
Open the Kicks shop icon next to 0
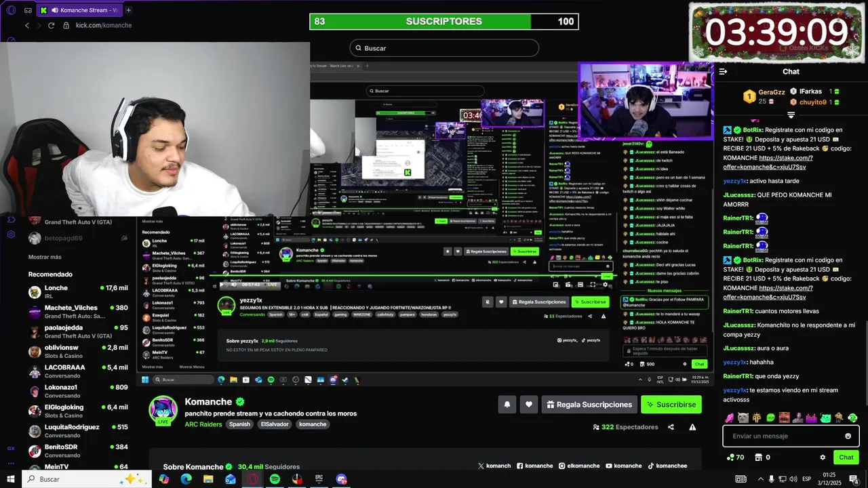(x=759, y=457)
